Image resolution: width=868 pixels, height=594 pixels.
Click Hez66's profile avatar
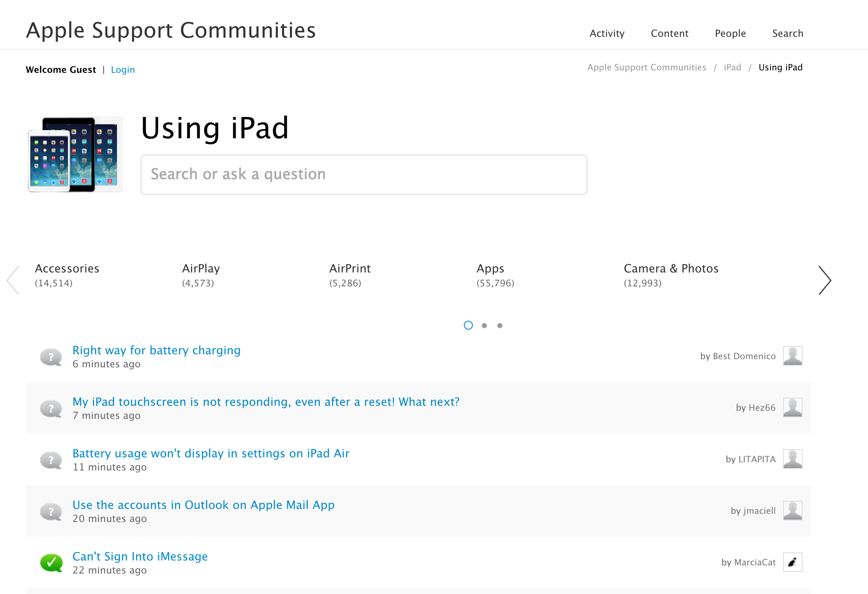(x=794, y=407)
